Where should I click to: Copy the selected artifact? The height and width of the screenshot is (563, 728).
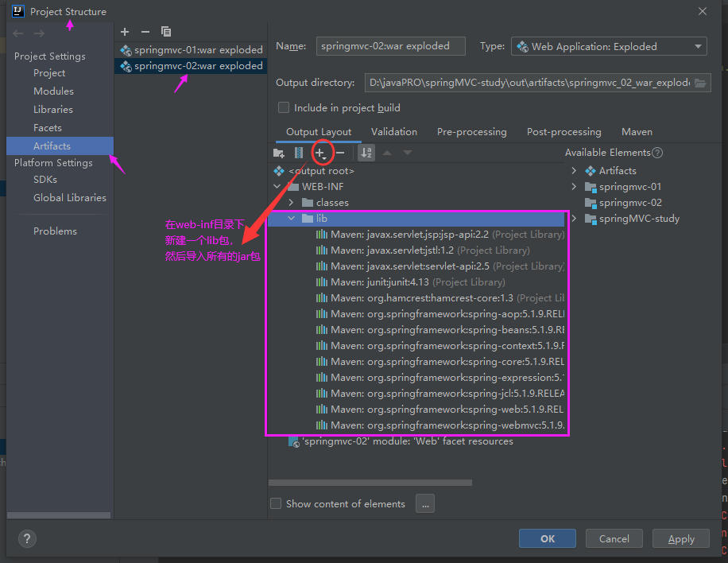pos(166,32)
